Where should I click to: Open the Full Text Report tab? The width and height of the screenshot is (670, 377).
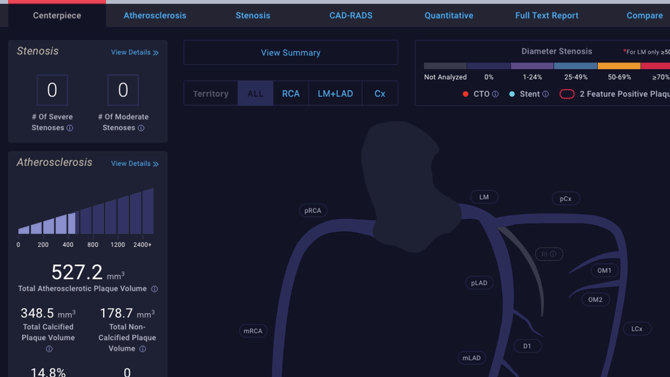point(547,15)
